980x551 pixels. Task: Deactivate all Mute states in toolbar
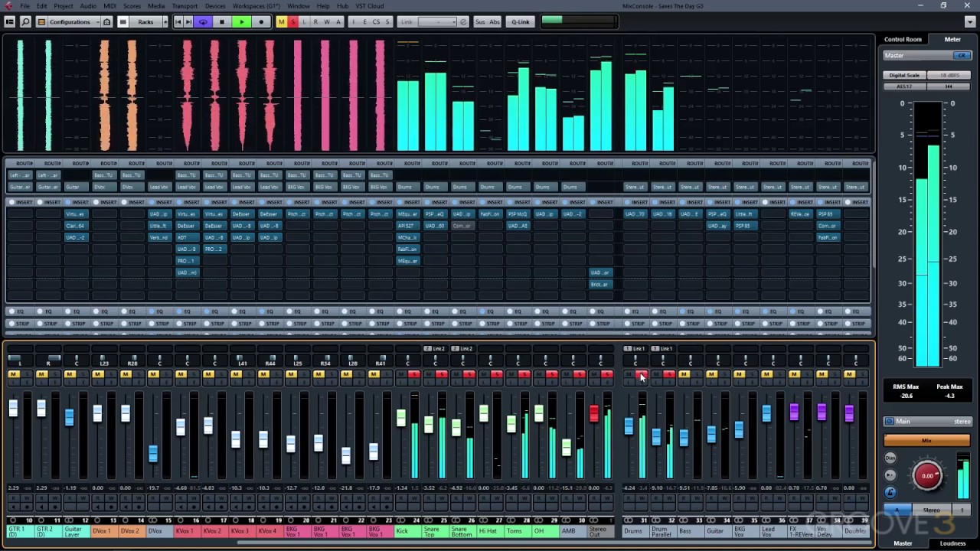click(x=282, y=21)
